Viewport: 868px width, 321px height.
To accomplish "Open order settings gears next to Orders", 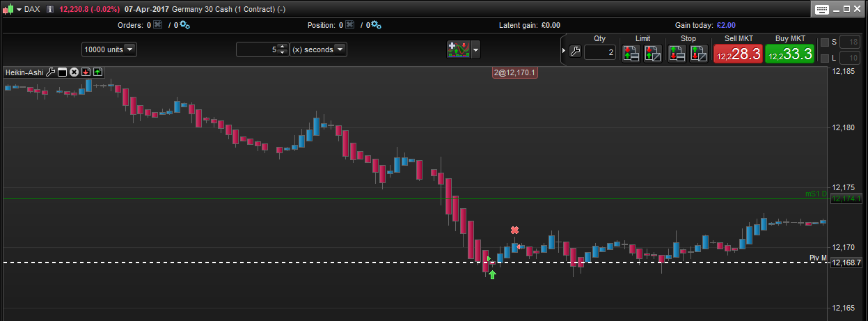I will pyautogui.click(x=184, y=25).
